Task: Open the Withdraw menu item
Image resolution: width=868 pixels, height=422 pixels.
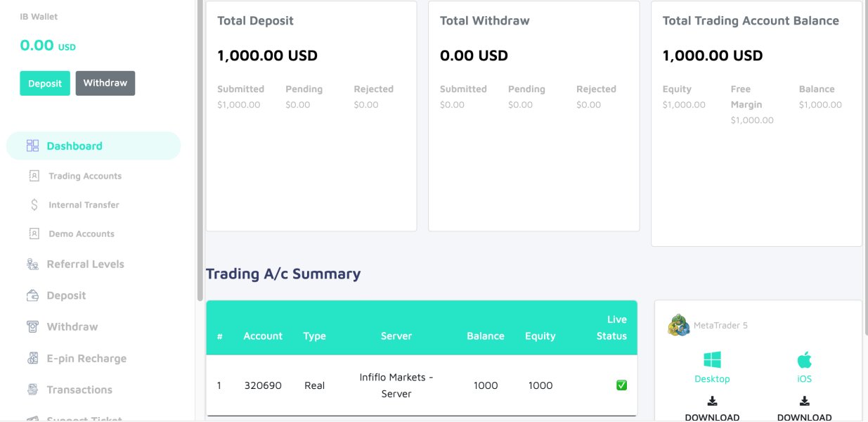Action: point(72,327)
